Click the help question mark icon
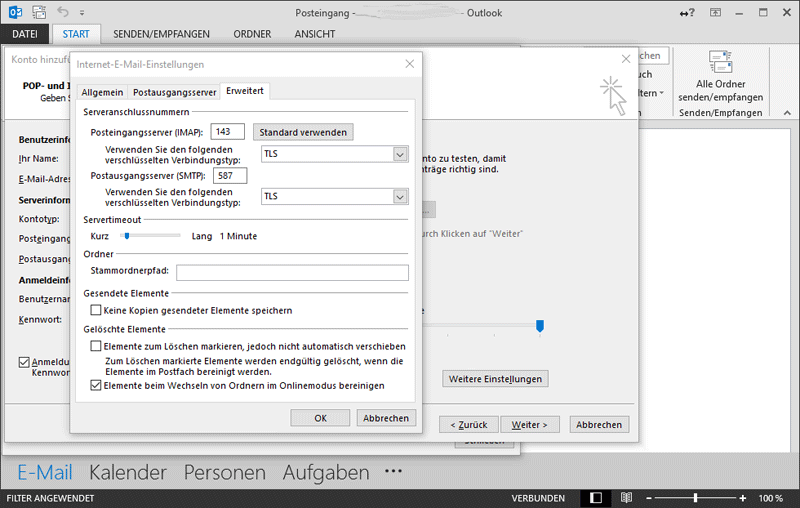The height and width of the screenshot is (508, 800). [692, 14]
